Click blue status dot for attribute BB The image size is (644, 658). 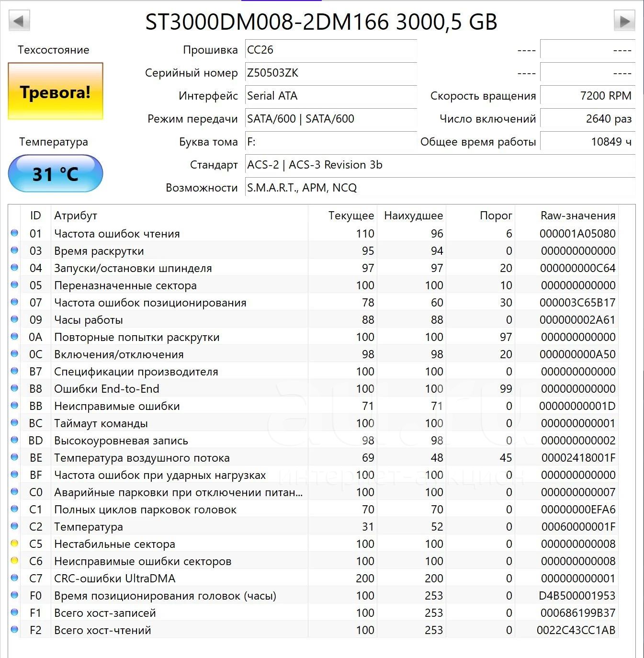pyautogui.click(x=14, y=406)
